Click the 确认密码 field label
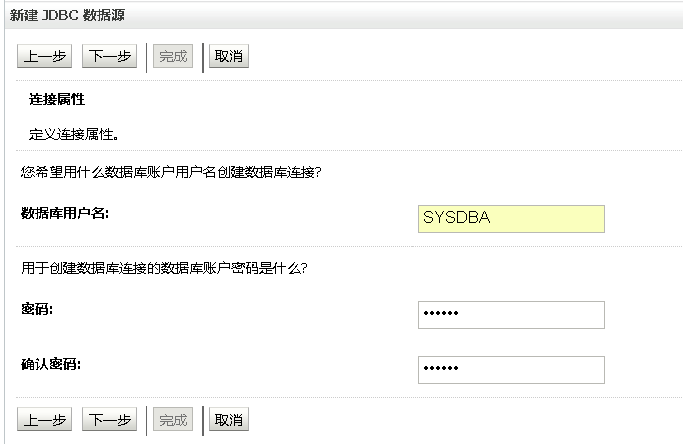683x444 pixels. (x=51, y=364)
